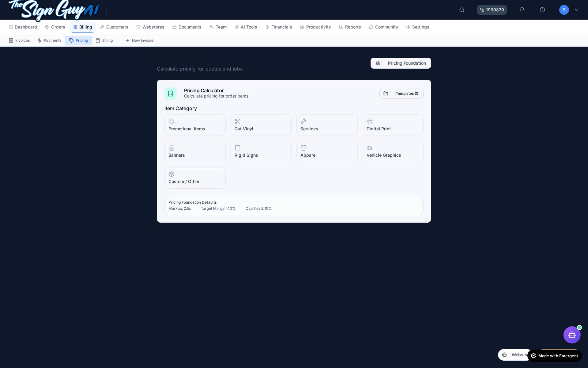Viewport: 588px width, 368px height.
Task: Select the Custom / Other category
Action: click(x=195, y=178)
